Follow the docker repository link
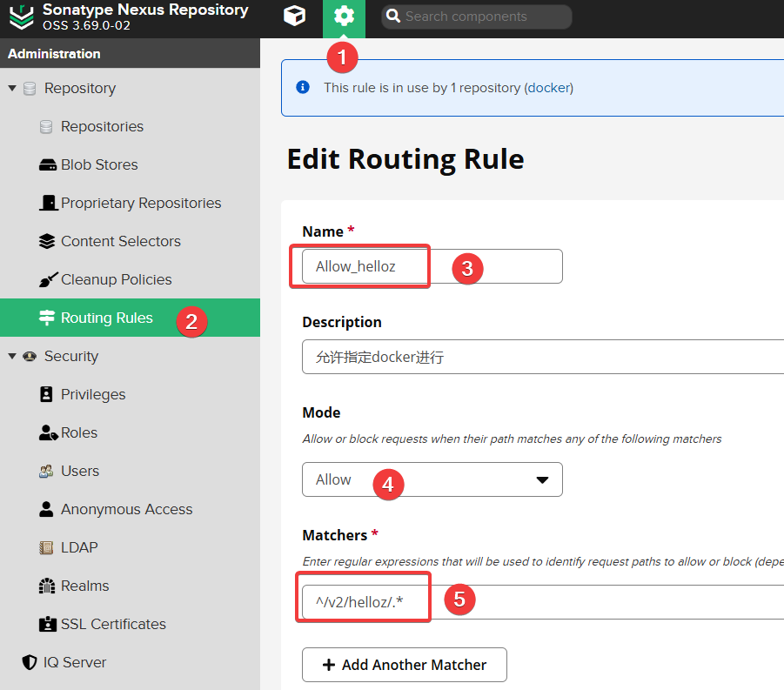 coord(548,88)
